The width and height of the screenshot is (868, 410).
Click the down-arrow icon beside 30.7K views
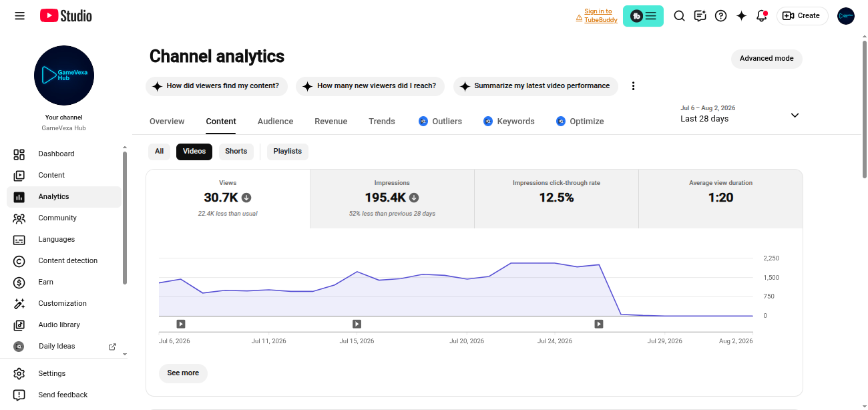[246, 198]
